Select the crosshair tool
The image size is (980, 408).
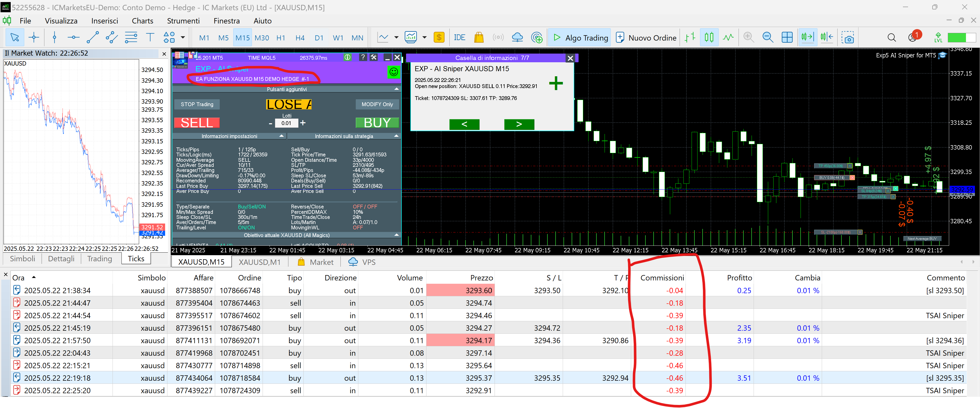pos(34,38)
